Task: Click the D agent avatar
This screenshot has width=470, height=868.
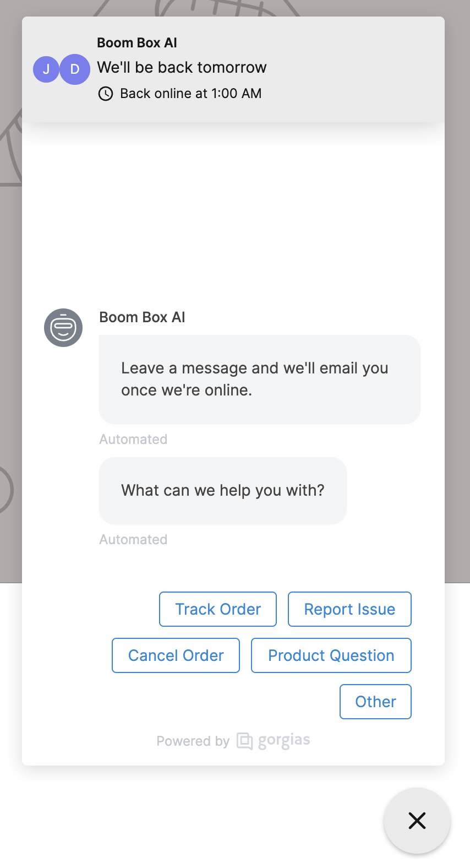Action: 75,69
